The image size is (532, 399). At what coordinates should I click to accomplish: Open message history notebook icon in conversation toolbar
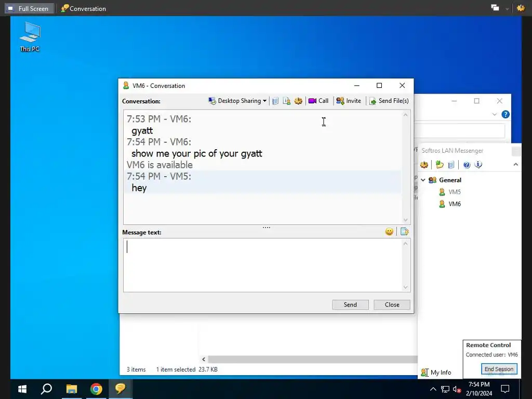click(275, 101)
